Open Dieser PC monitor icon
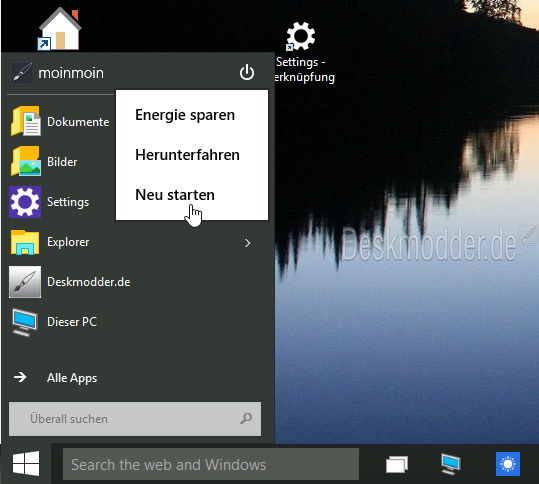 24,322
